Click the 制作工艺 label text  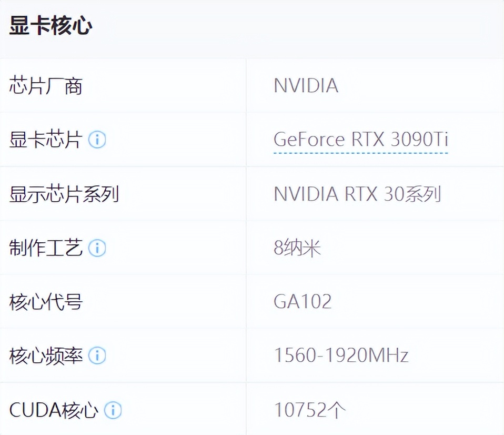(x=46, y=248)
